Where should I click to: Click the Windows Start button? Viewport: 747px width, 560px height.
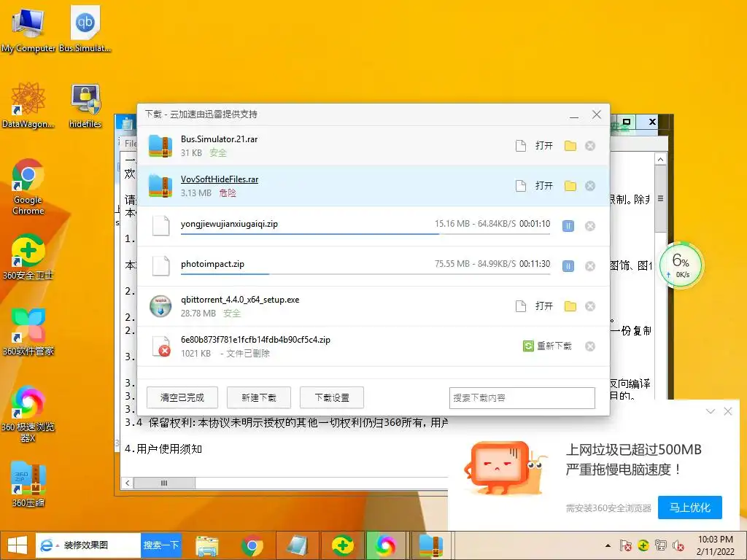tap(18, 545)
